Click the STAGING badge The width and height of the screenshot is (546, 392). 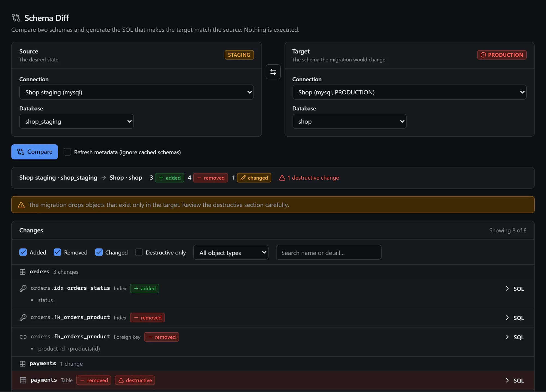pos(239,55)
